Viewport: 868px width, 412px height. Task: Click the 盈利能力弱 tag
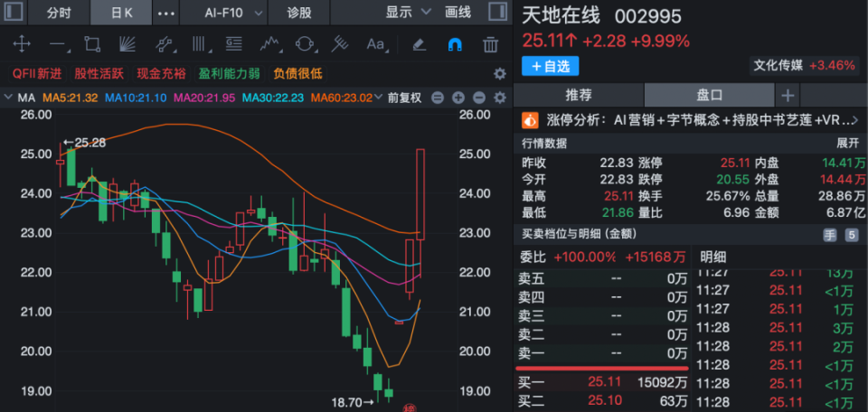[x=229, y=73]
